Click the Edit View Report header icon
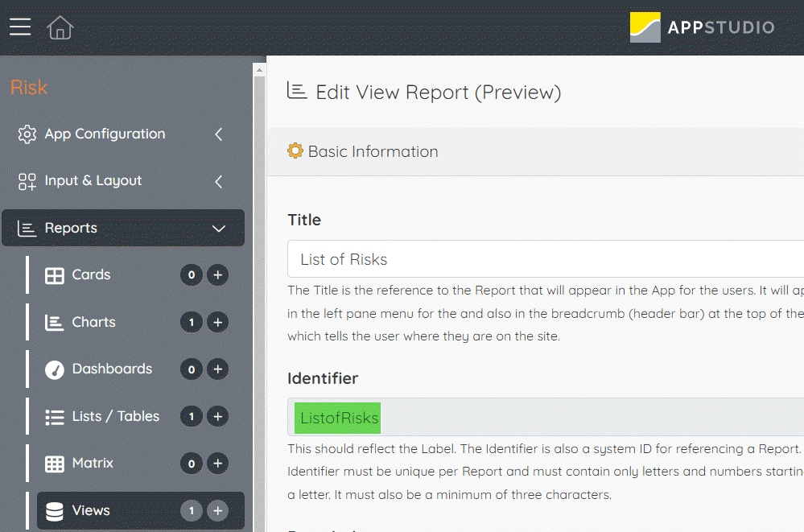The height and width of the screenshot is (532, 804). pyautogui.click(x=297, y=91)
